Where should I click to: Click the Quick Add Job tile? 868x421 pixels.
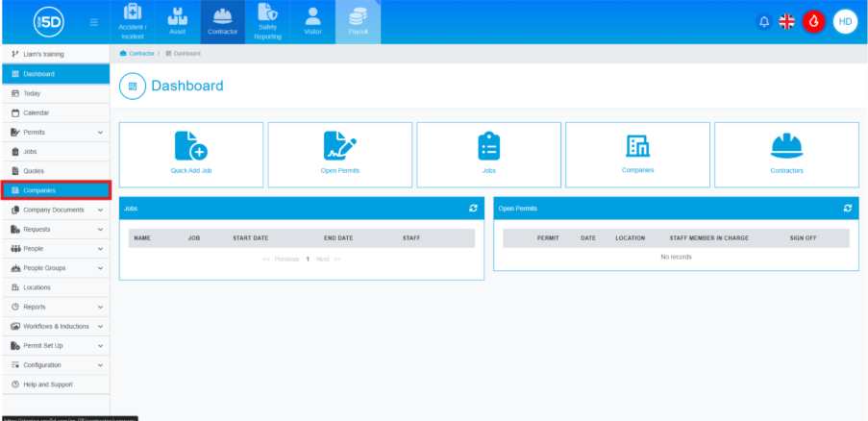[190, 154]
